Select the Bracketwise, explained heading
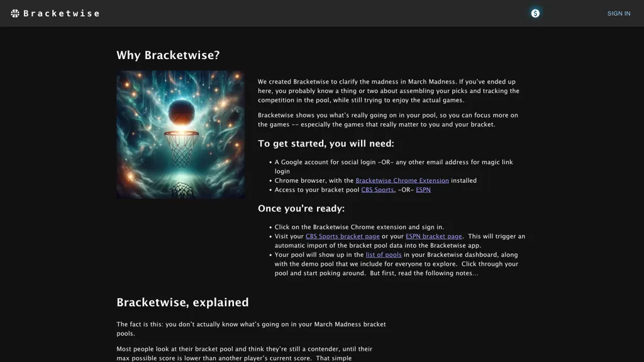The height and width of the screenshot is (362, 644). point(182,302)
